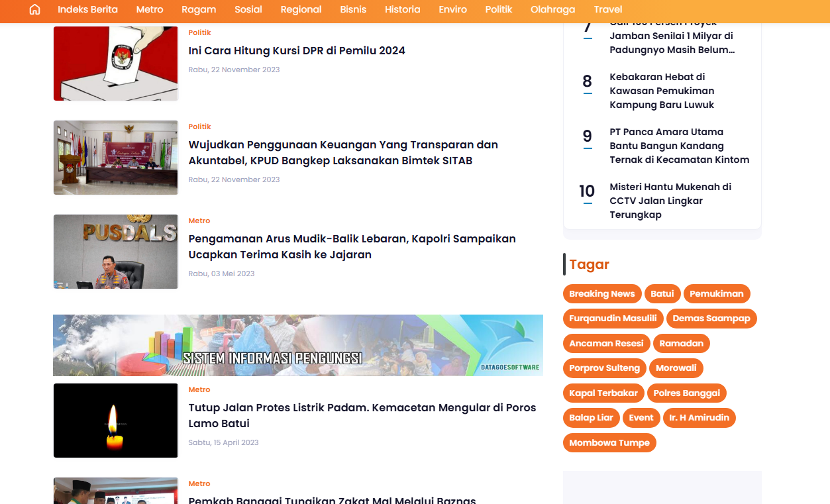Click the home icon in navbar
Screen dimensions: 830x504
coord(35,9)
